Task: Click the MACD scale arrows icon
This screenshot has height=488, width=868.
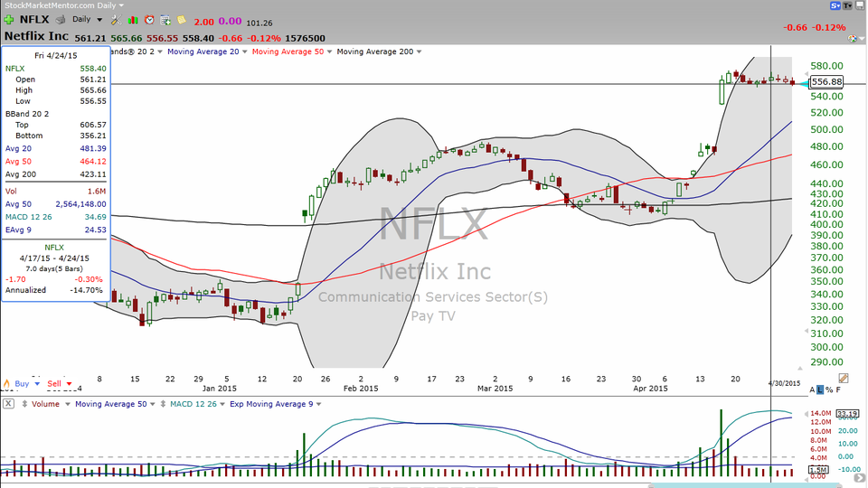Action: (163, 404)
